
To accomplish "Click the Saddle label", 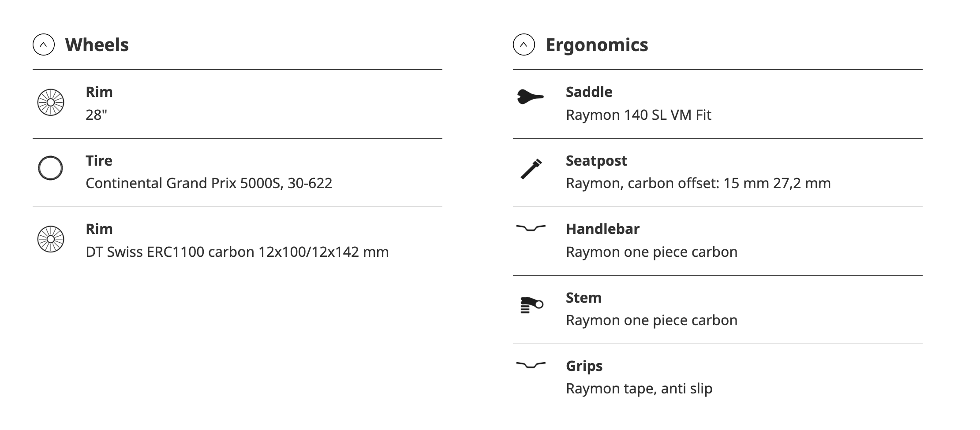I will point(589,92).
